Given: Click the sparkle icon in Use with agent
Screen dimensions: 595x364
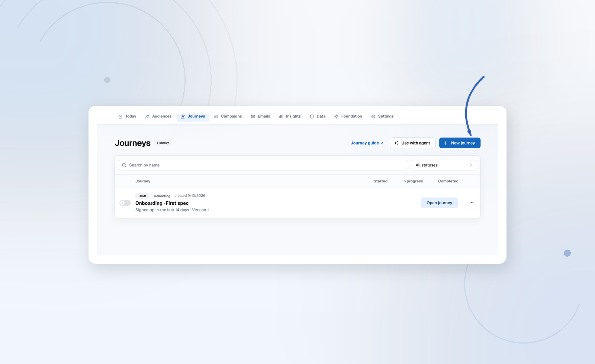Looking at the screenshot, I should tap(396, 143).
